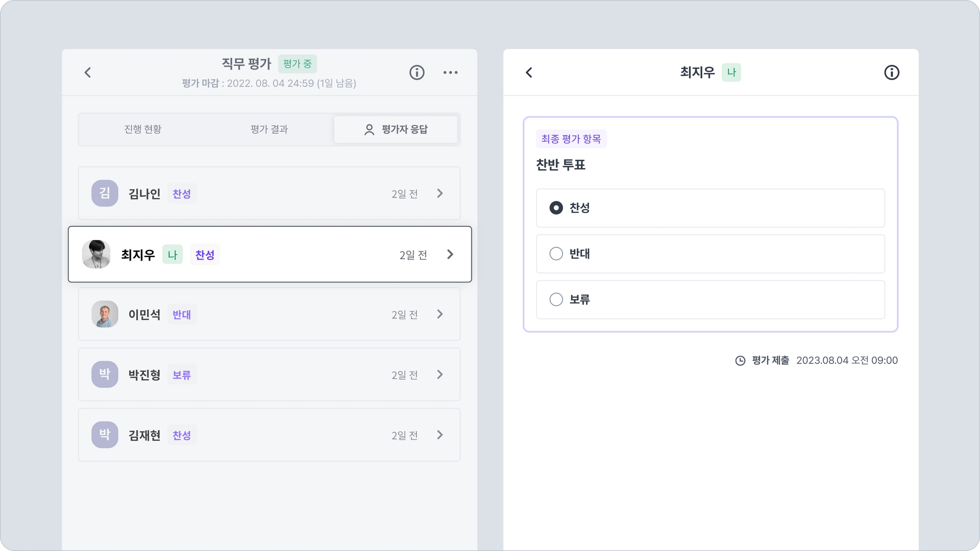Switch to 평가 결과 tab
Viewport: 980px width, 551px height.
coord(269,129)
